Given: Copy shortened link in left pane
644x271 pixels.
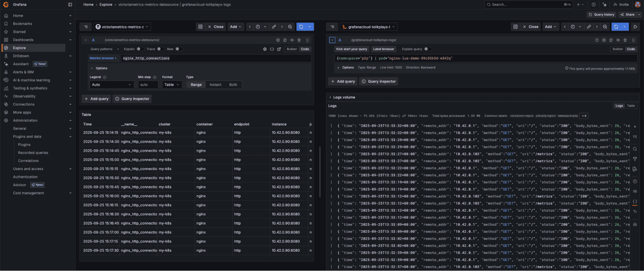Looking at the screenshot, I should (x=274, y=27).
